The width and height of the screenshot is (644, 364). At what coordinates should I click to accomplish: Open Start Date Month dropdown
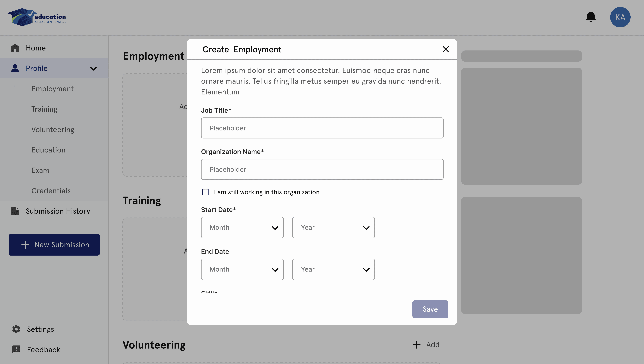(x=242, y=227)
